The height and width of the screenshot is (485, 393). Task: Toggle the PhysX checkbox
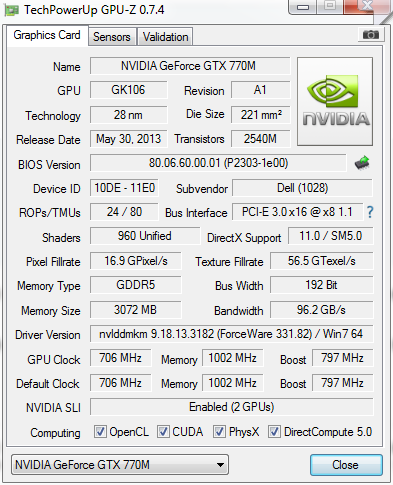point(219,432)
